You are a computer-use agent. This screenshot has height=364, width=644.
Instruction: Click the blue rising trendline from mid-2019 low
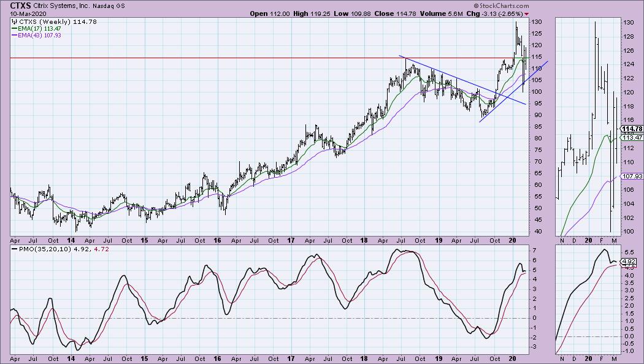(513, 91)
